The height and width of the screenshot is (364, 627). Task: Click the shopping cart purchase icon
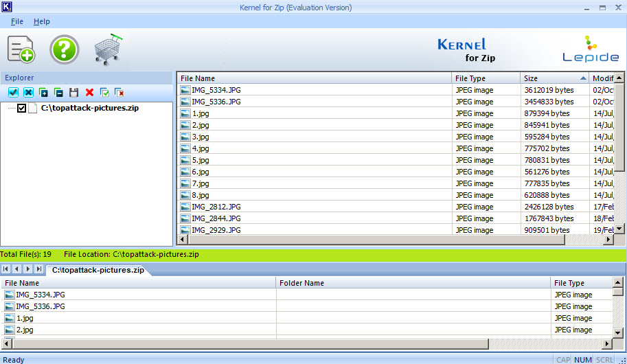108,49
